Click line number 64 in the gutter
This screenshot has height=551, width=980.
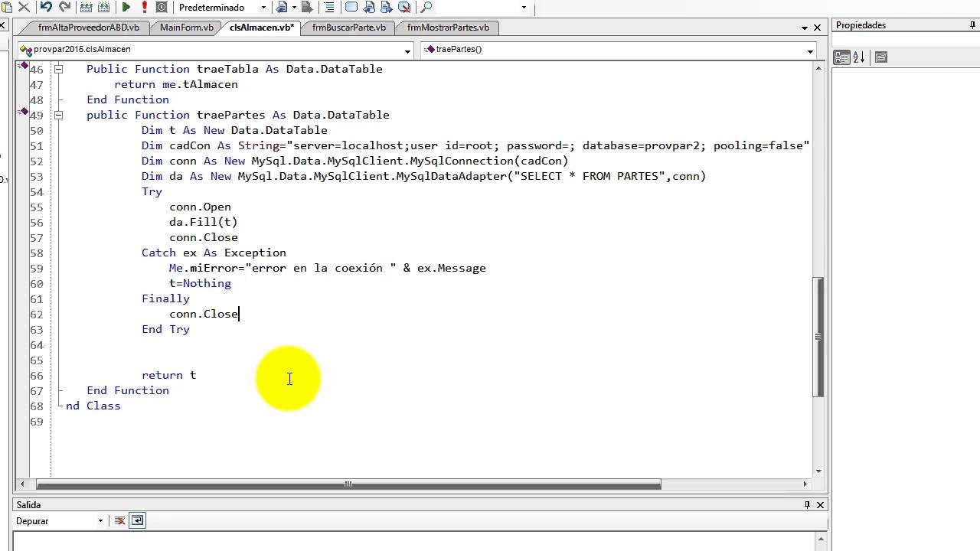37,345
